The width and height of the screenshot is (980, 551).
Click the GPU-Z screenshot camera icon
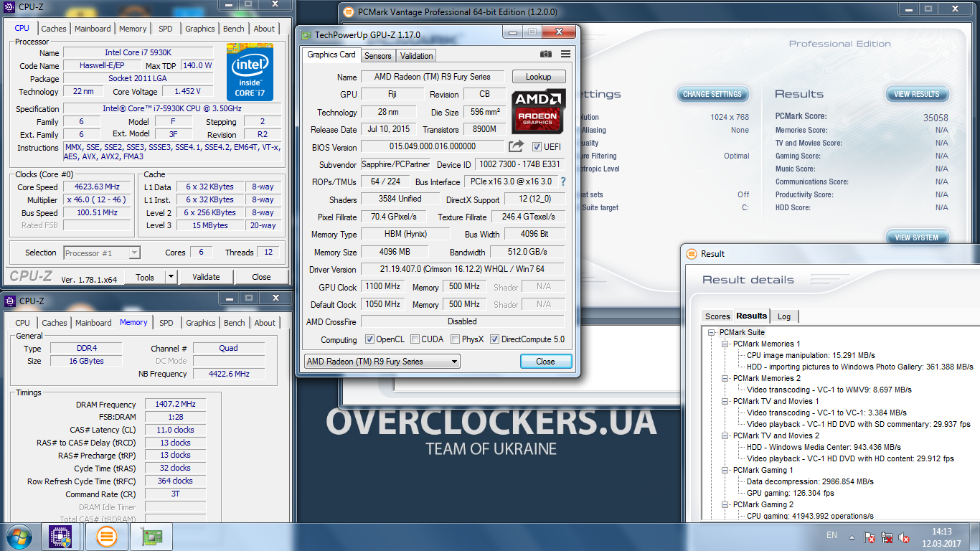(546, 55)
